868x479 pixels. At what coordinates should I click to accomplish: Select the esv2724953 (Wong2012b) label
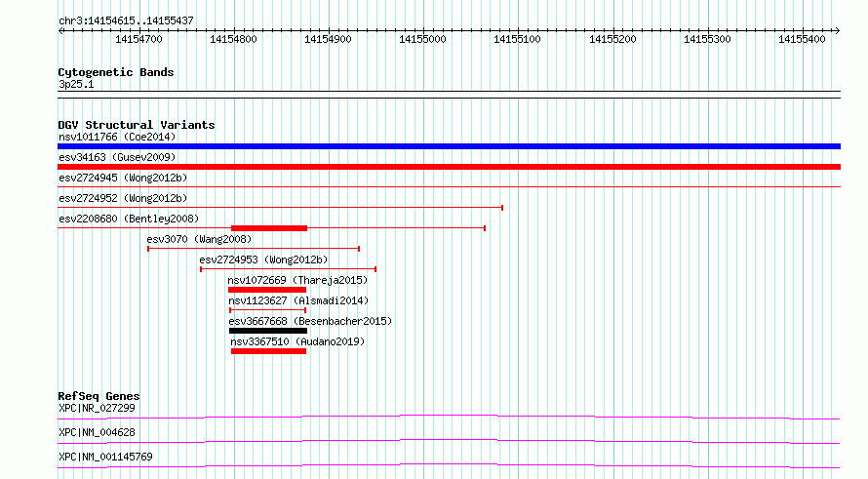263,259
